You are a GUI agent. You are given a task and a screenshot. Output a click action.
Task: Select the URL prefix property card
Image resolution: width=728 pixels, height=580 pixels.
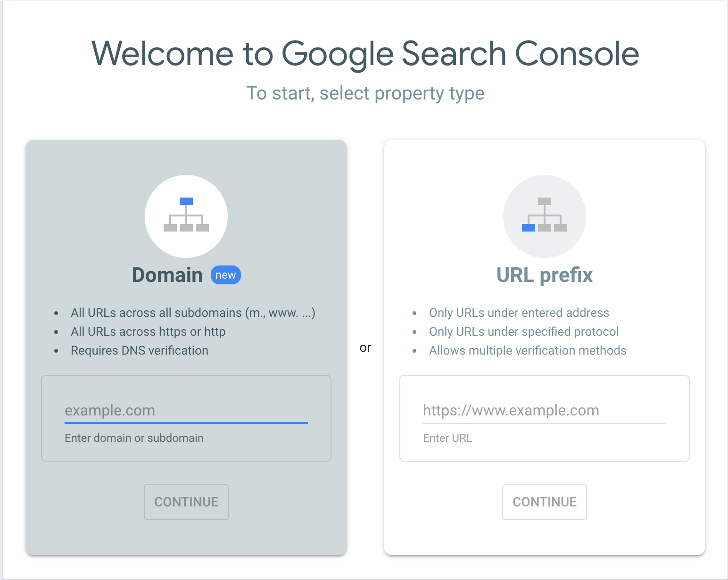click(544, 347)
